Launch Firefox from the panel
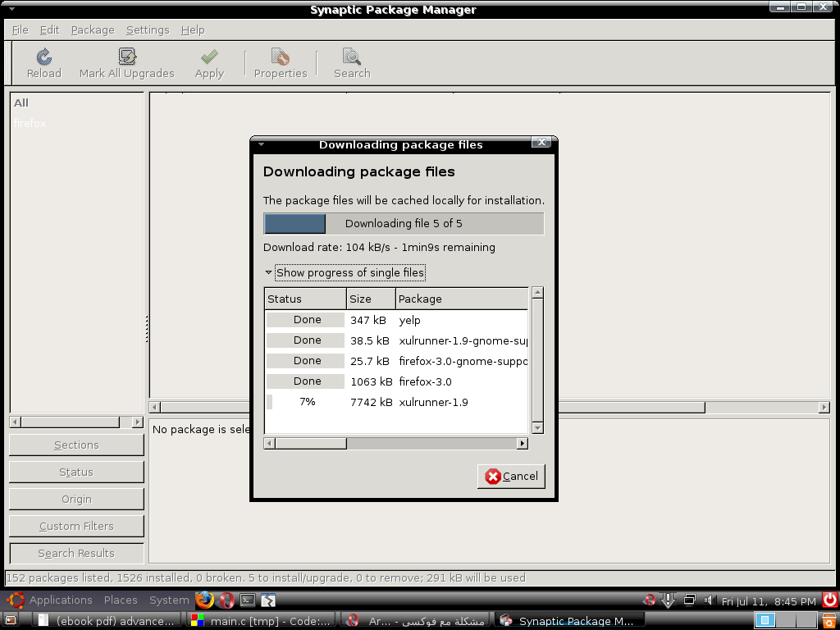 point(204,600)
